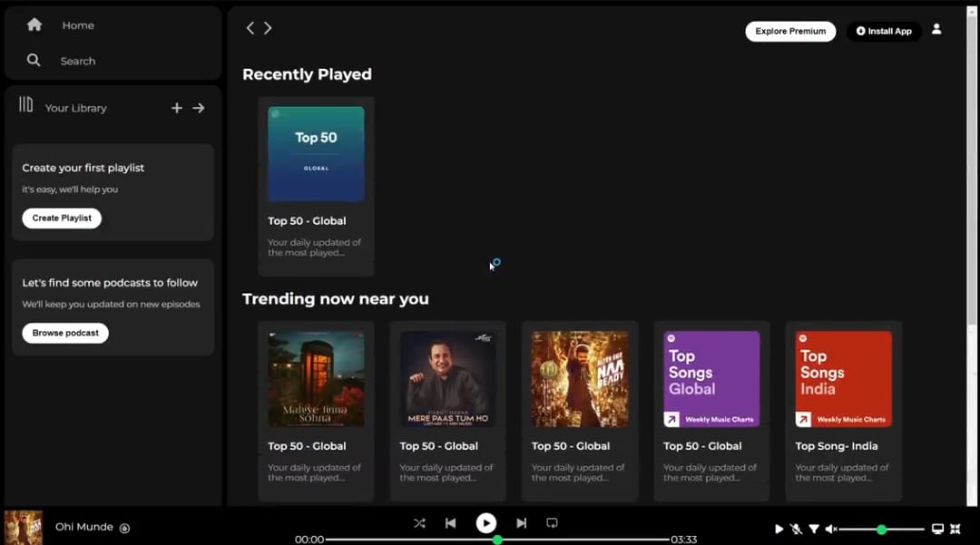980x545 pixels.
Task: Toggle the repeat icon beside next track
Action: click(x=552, y=523)
